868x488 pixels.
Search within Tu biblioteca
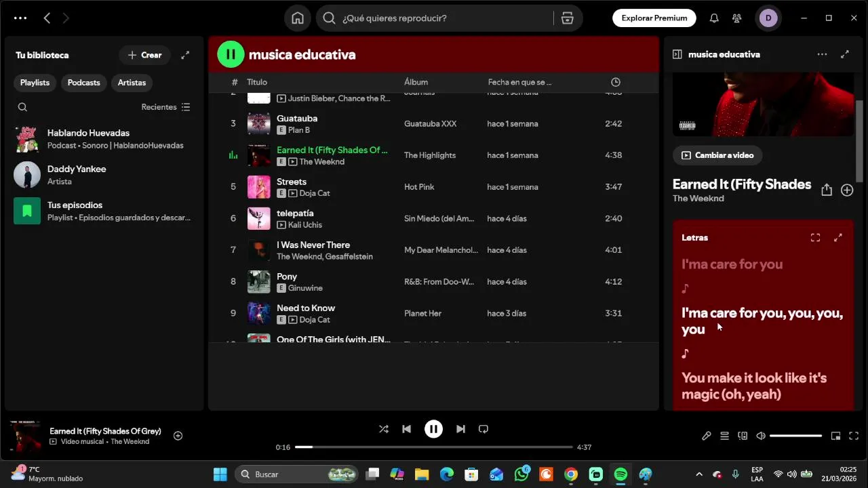pos(22,107)
